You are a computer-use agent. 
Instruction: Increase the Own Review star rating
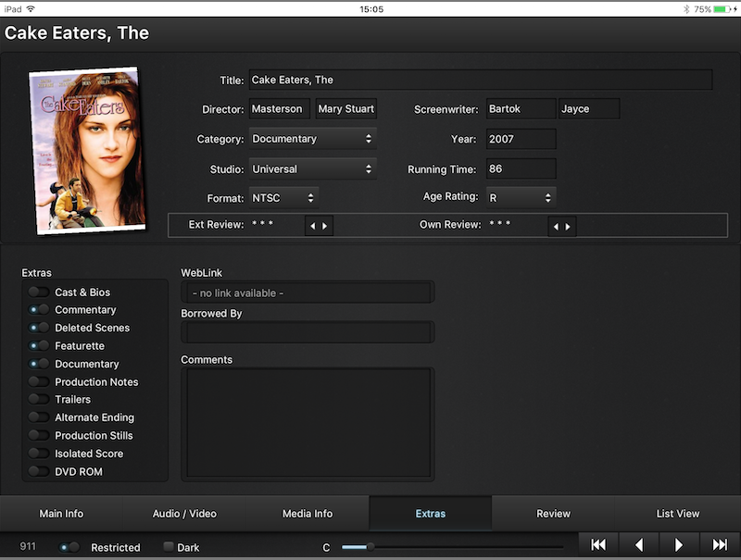568,226
